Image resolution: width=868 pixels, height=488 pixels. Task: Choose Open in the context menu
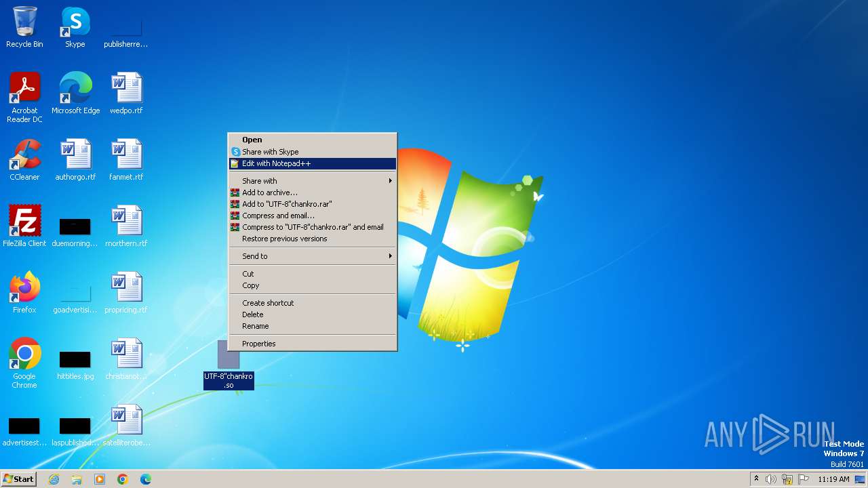313,140
